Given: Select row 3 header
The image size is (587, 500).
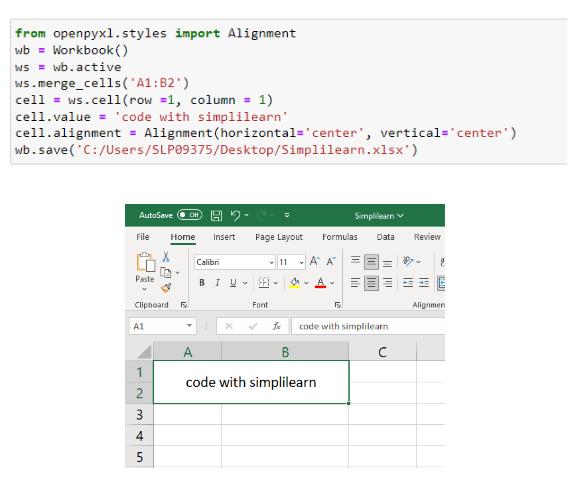Looking at the screenshot, I should (x=139, y=414).
